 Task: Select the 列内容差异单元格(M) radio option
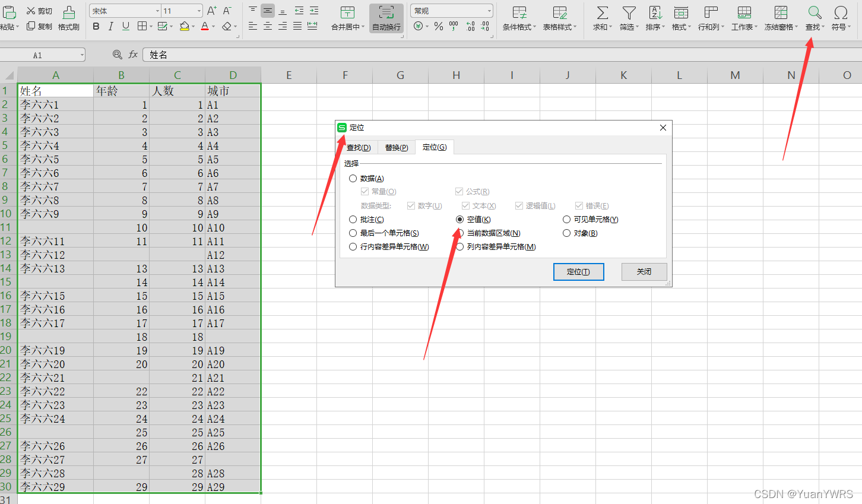(459, 247)
